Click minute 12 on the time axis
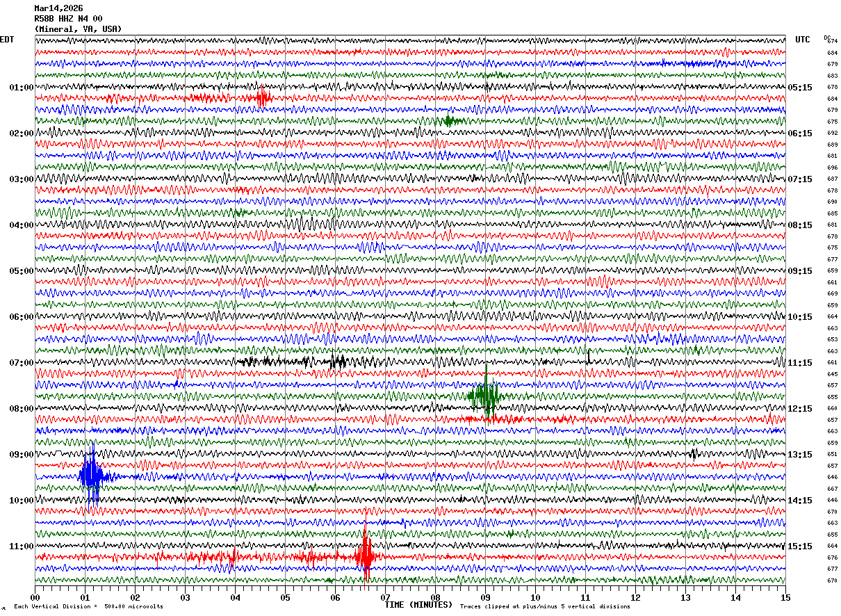This screenshot has width=841, height=616. click(635, 597)
